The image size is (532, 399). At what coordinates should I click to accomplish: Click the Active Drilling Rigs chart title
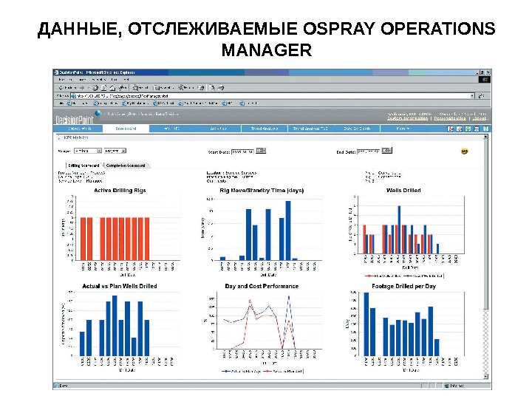coord(120,191)
